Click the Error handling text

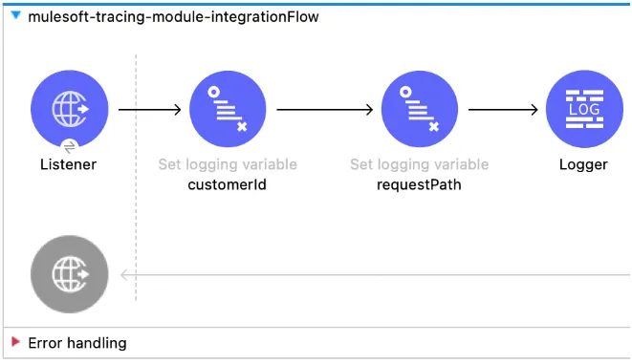pyautogui.click(x=77, y=343)
